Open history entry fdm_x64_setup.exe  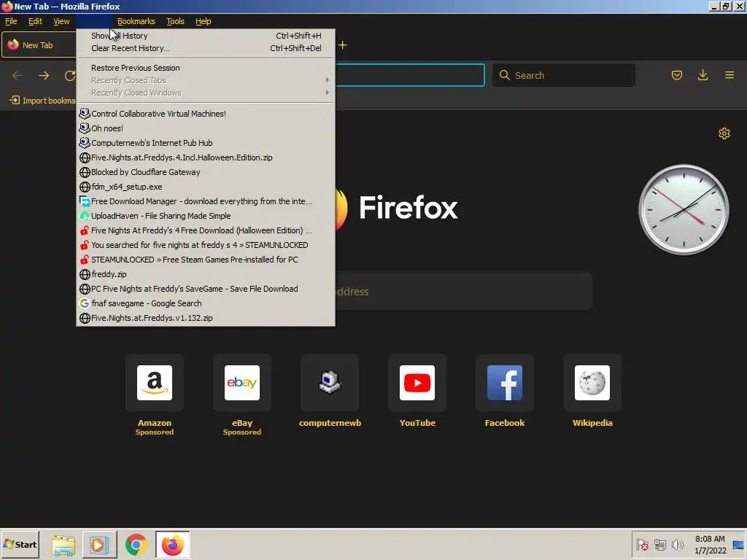(206, 187)
